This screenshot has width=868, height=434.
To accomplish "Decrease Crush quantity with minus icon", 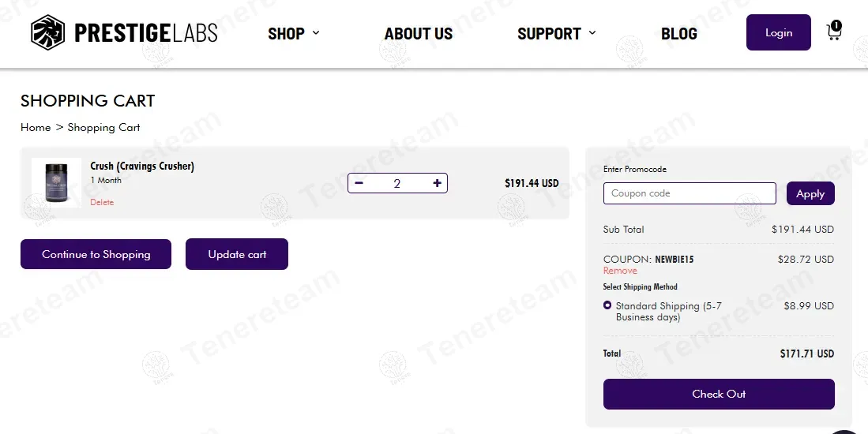I will click(359, 183).
